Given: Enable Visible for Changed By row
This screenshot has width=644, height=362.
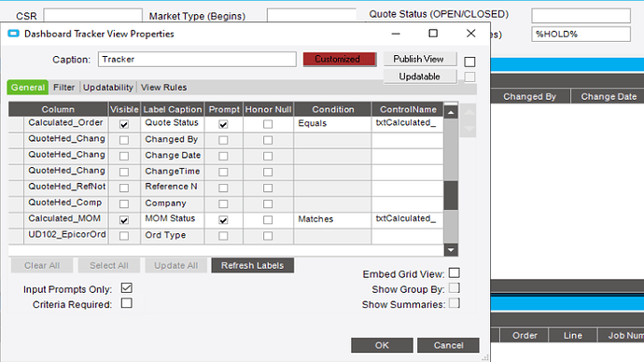Looking at the screenshot, I should pyautogui.click(x=123, y=140).
